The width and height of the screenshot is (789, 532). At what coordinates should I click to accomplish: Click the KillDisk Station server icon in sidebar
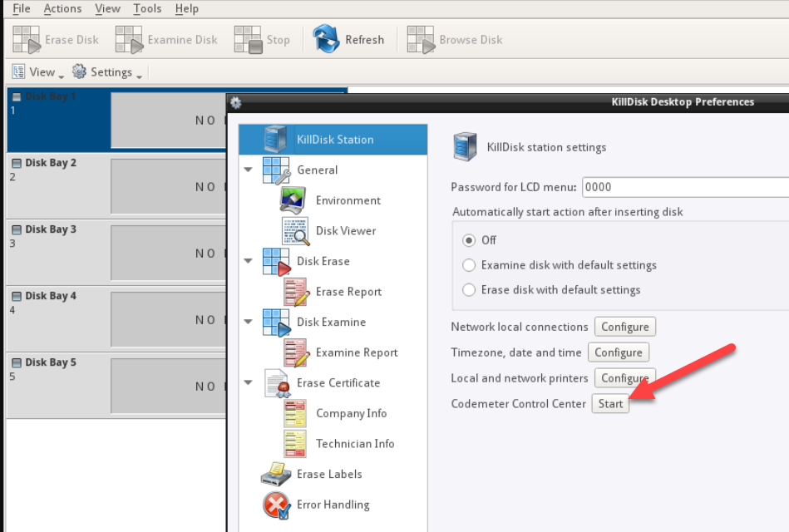[274, 140]
